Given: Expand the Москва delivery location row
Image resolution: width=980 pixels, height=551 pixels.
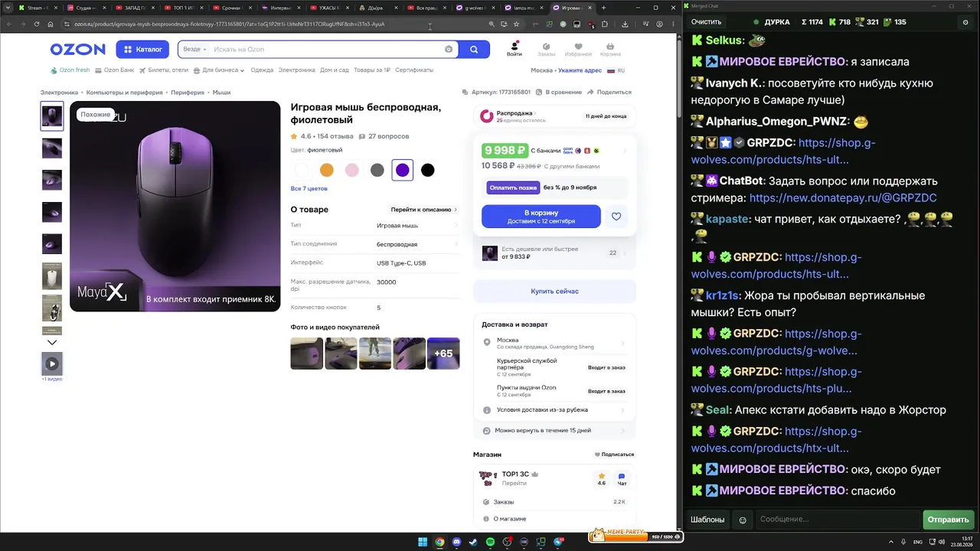Looking at the screenshot, I should [554, 343].
